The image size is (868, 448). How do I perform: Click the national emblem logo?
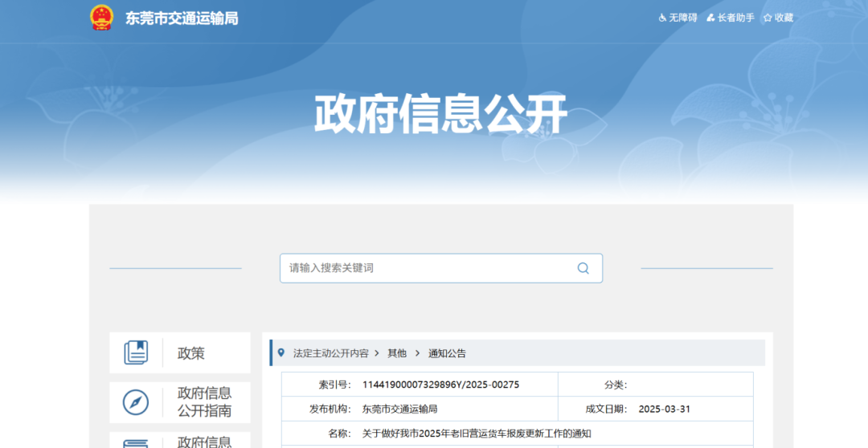[102, 18]
